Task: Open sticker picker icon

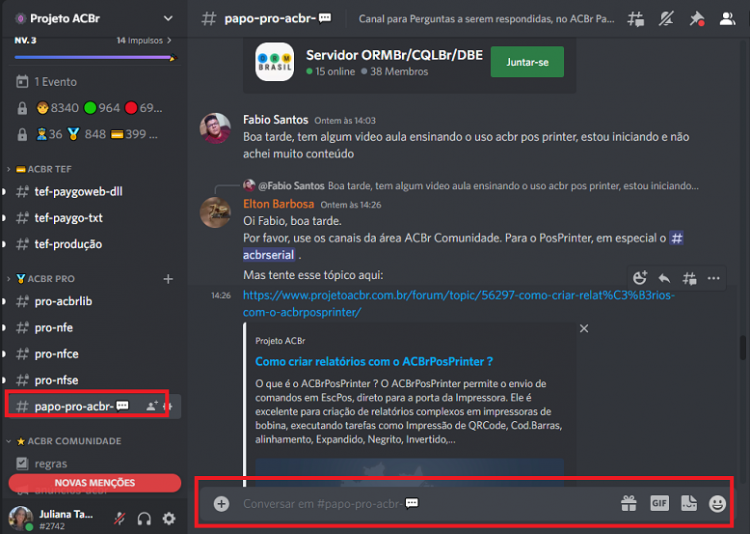Action: point(689,503)
